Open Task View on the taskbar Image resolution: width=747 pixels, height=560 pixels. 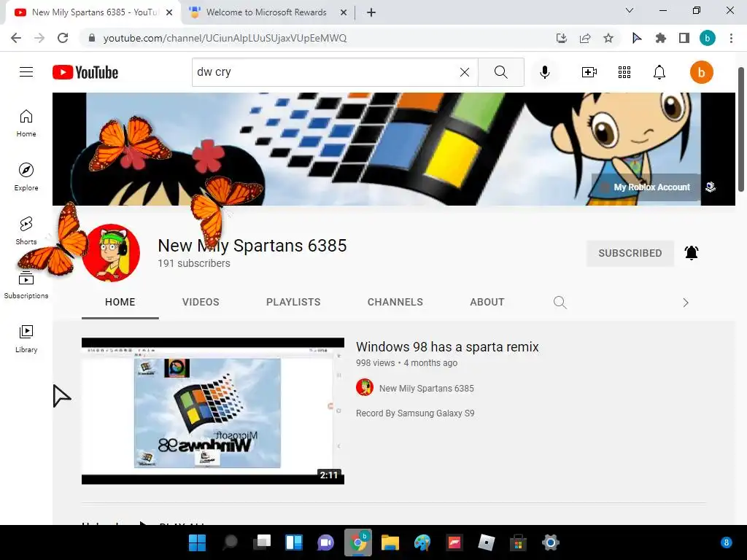(262, 542)
